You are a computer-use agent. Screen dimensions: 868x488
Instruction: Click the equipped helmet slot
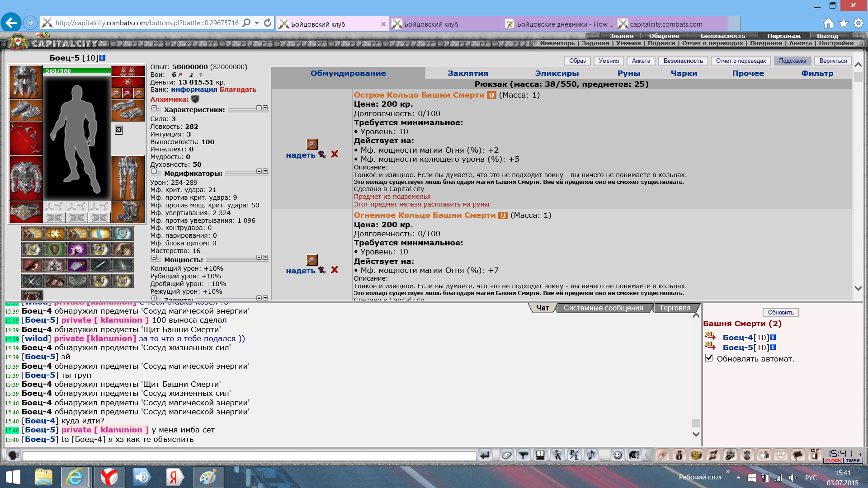26,82
